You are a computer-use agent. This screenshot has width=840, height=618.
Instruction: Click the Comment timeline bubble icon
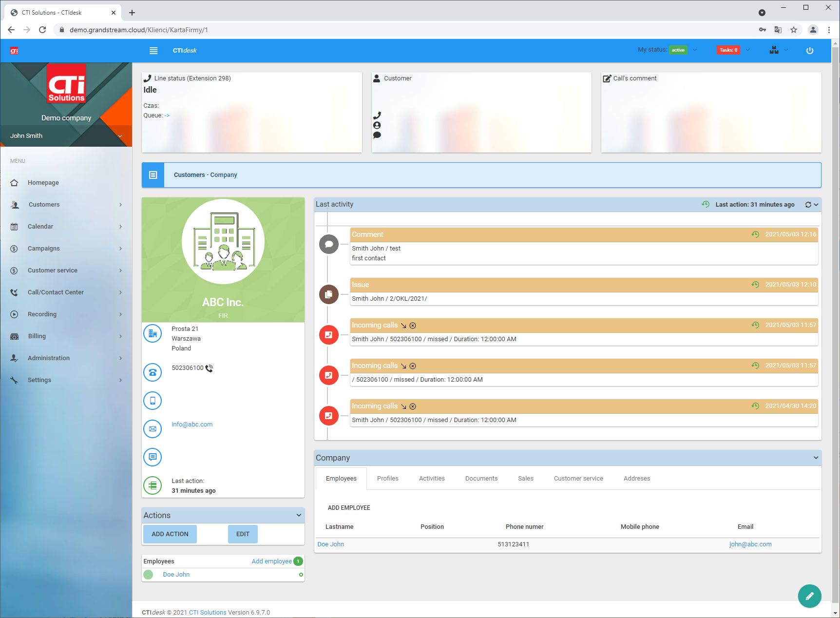tap(329, 244)
